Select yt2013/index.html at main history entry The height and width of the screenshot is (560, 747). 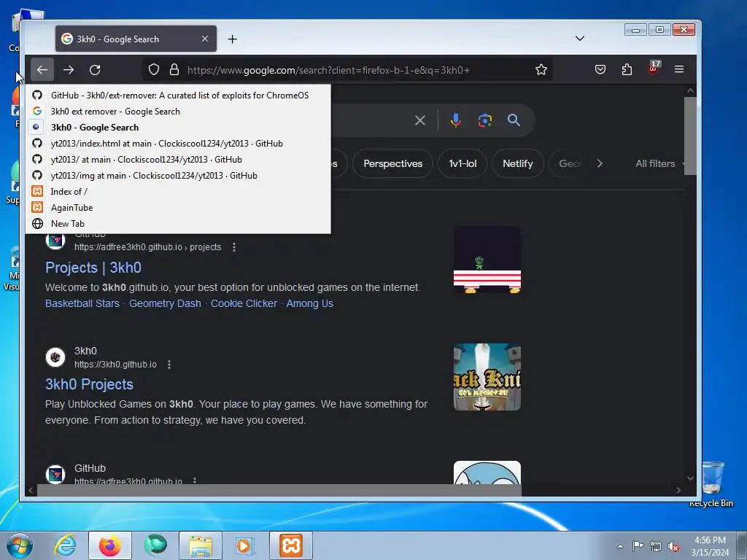(178, 144)
